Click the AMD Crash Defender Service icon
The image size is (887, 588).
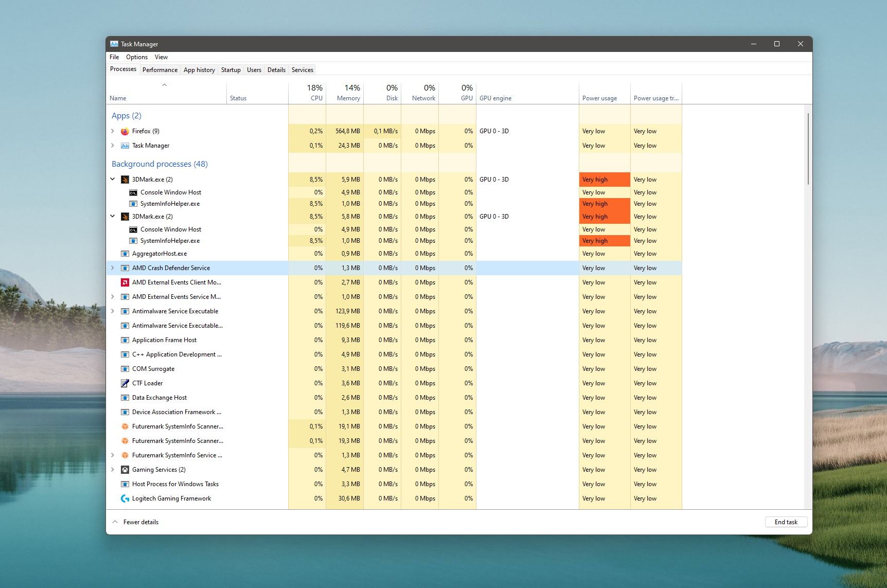point(125,268)
